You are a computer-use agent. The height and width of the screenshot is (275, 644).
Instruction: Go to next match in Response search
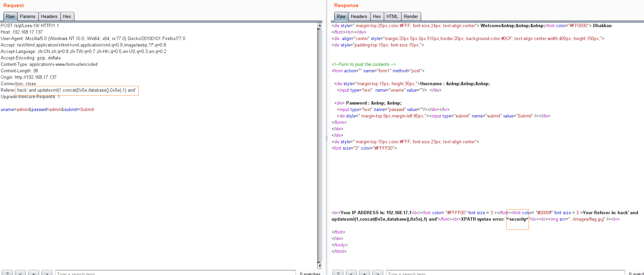click(378, 273)
